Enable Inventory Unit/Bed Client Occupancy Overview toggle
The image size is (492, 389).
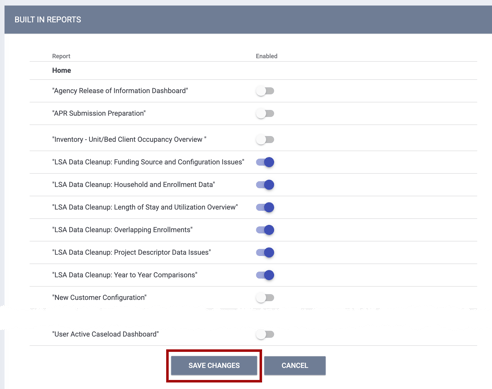[x=265, y=140]
